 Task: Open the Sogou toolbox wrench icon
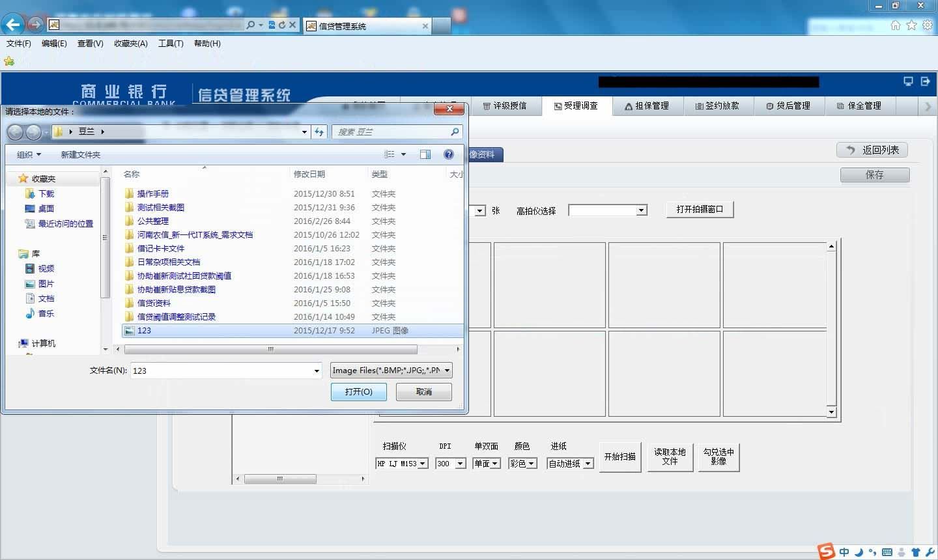click(x=930, y=552)
